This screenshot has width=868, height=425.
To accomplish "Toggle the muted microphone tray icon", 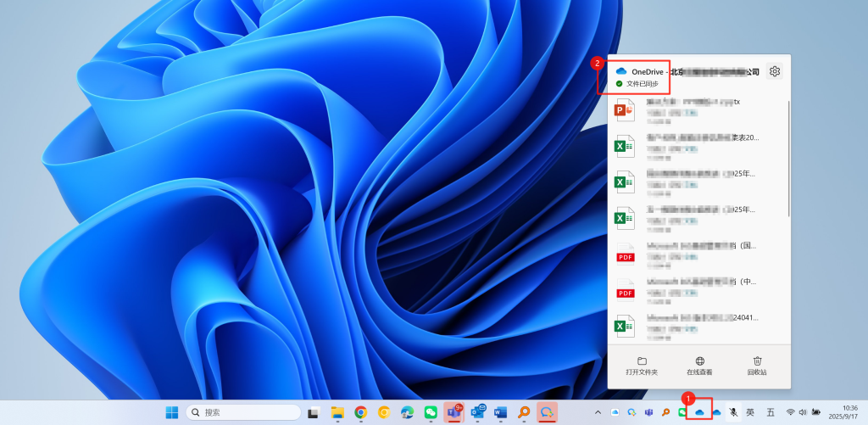I will [x=733, y=412].
